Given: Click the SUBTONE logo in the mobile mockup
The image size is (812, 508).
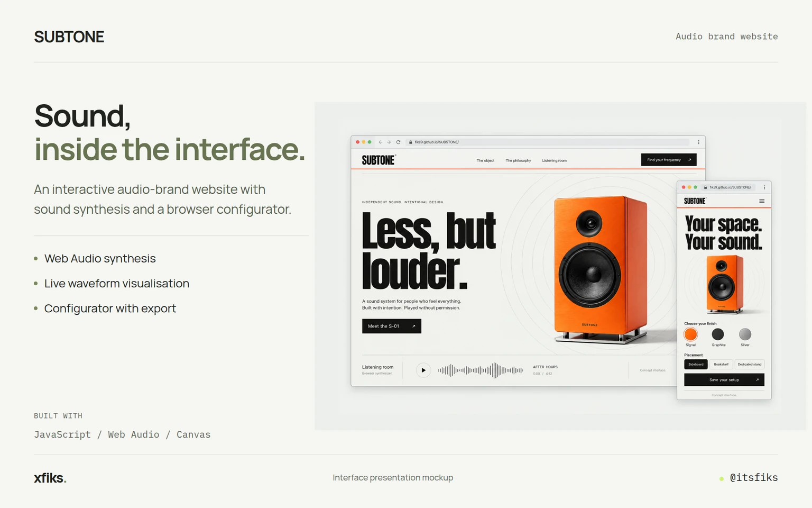Looking at the screenshot, I should (x=695, y=201).
